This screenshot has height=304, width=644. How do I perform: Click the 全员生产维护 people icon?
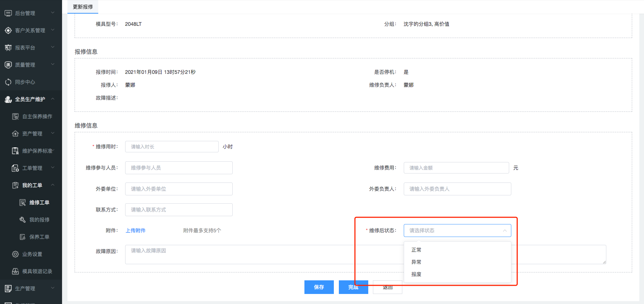[x=8, y=99]
